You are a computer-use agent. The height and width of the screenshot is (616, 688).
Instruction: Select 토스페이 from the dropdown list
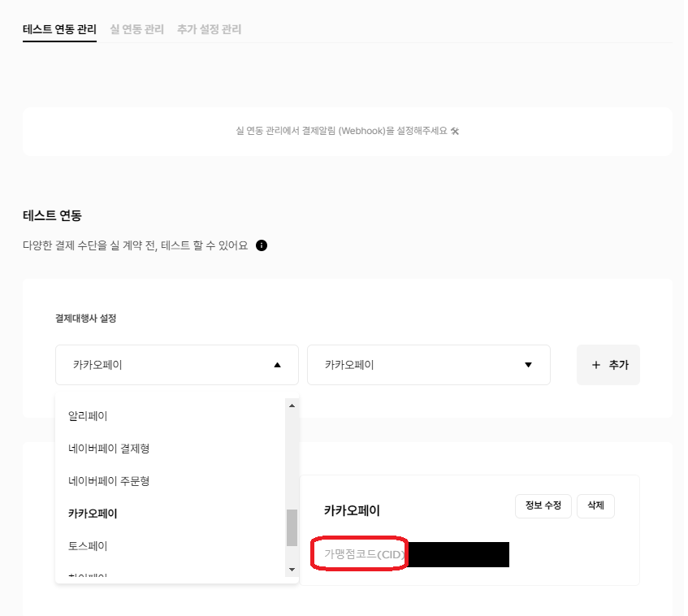pos(88,546)
